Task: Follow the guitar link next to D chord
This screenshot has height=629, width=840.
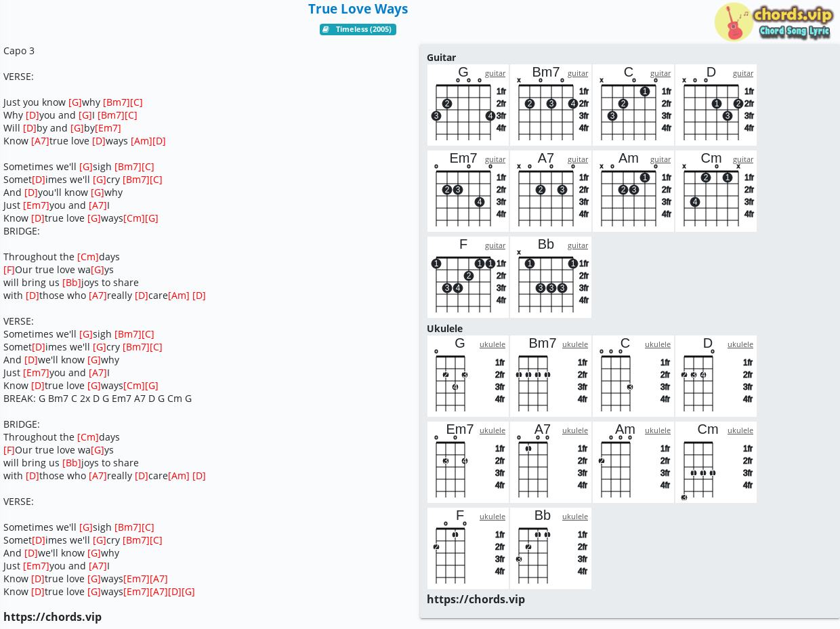Action: [x=743, y=73]
